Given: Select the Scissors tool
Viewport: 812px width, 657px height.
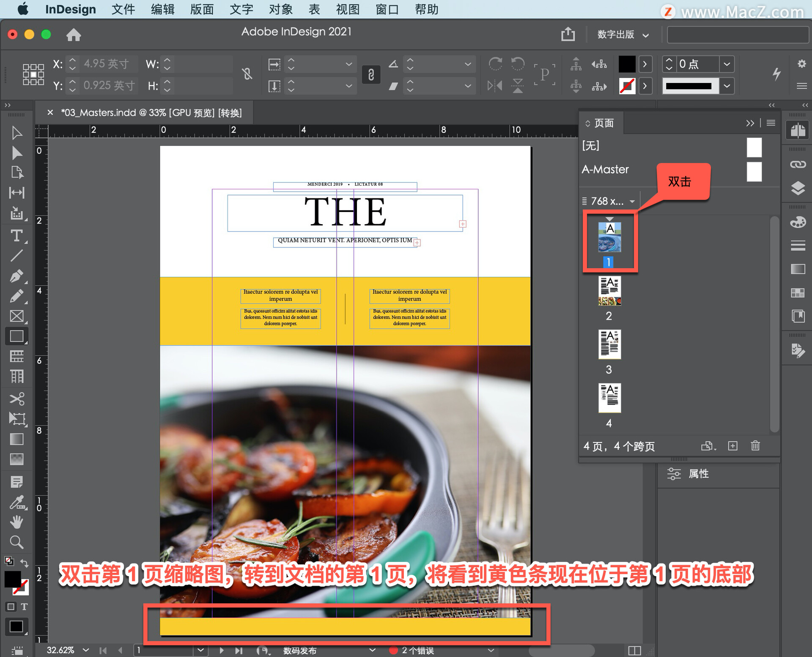Looking at the screenshot, I should pyautogui.click(x=16, y=399).
